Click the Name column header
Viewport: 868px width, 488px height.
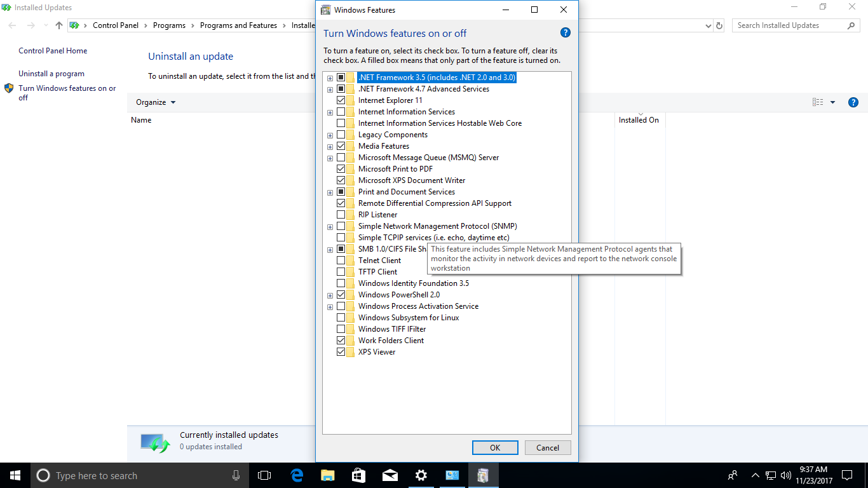click(x=141, y=120)
